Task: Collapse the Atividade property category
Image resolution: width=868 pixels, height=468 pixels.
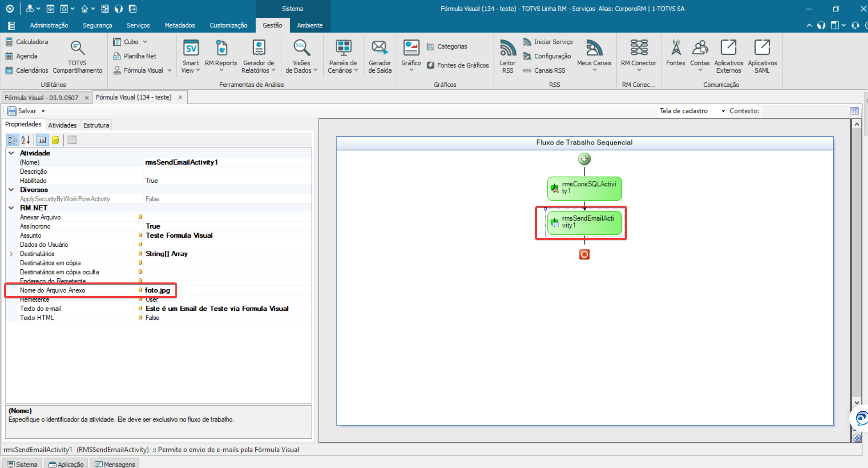Action: tap(11, 153)
